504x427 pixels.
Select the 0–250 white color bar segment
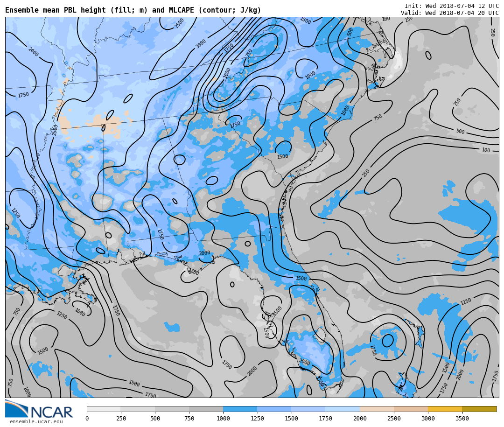[104, 409]
